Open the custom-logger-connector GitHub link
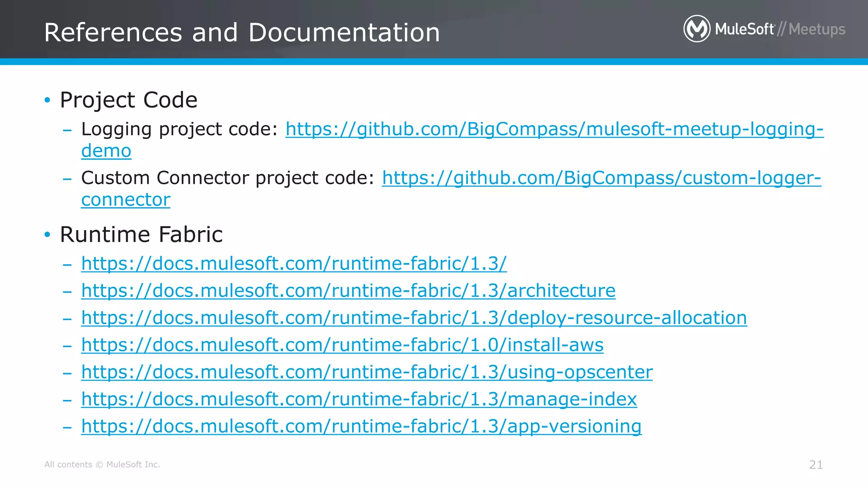Screen dimensions: 868x488 coord(601,178)
